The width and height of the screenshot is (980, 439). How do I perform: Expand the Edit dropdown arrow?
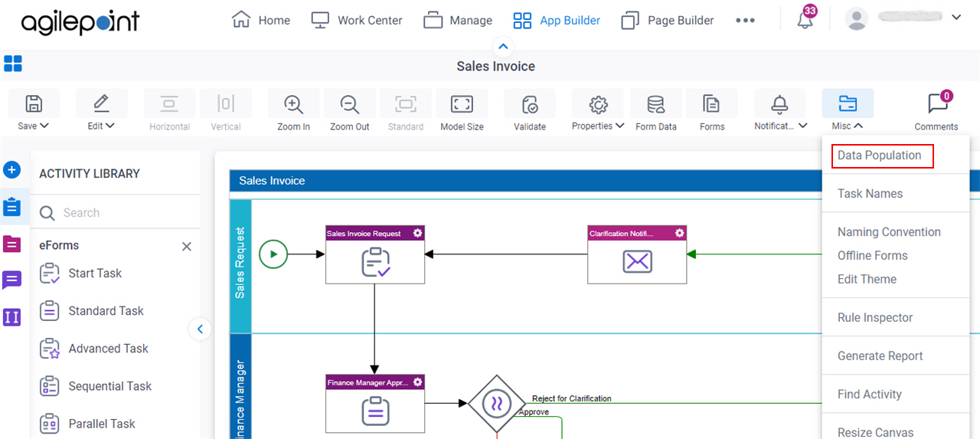(110, 126)
